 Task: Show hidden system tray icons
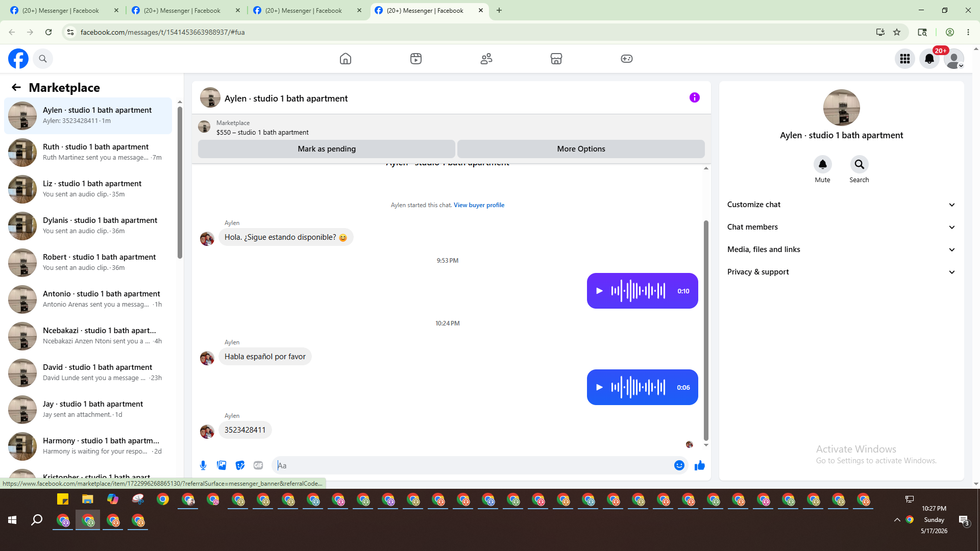897,520
